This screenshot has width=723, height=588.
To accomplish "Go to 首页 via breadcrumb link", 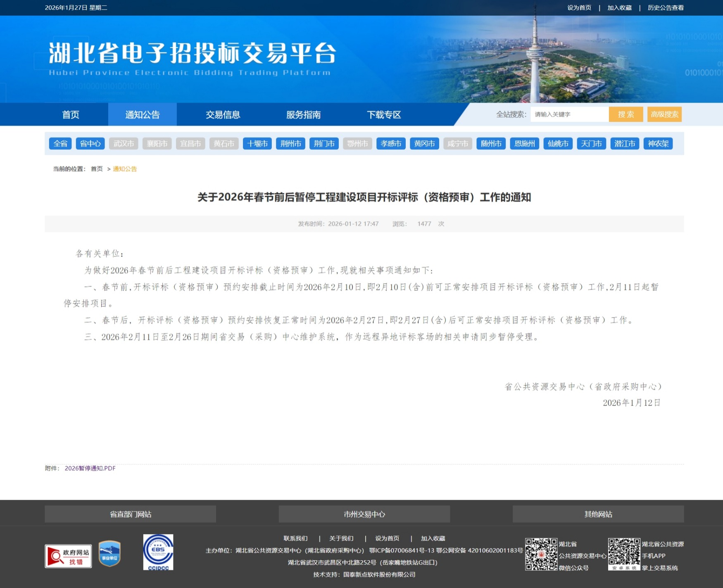I will 97,169.
